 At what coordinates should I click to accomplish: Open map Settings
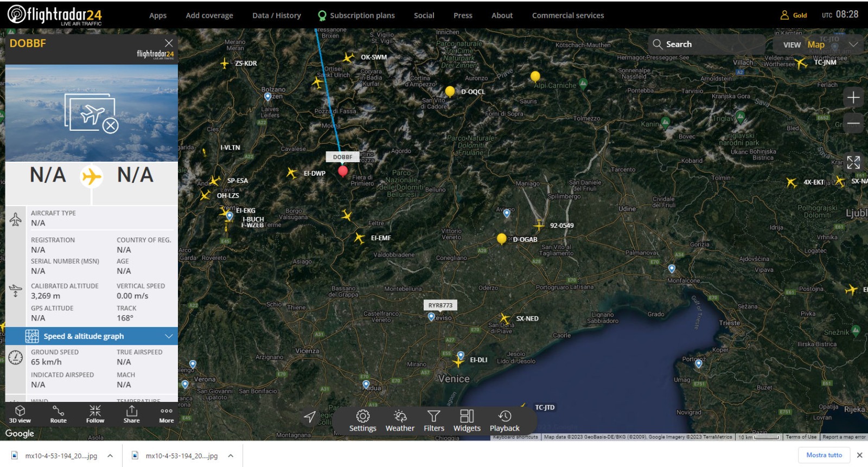(363, 421)
